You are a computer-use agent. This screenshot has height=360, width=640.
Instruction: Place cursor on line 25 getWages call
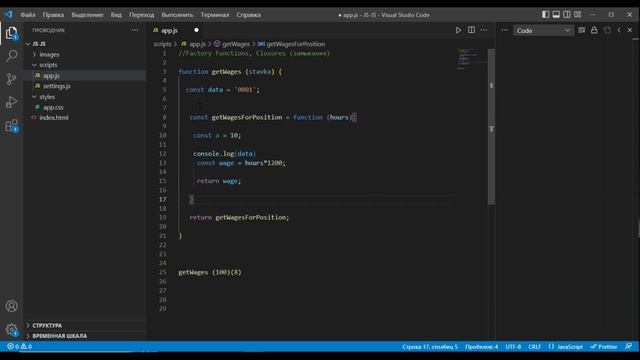210,272
